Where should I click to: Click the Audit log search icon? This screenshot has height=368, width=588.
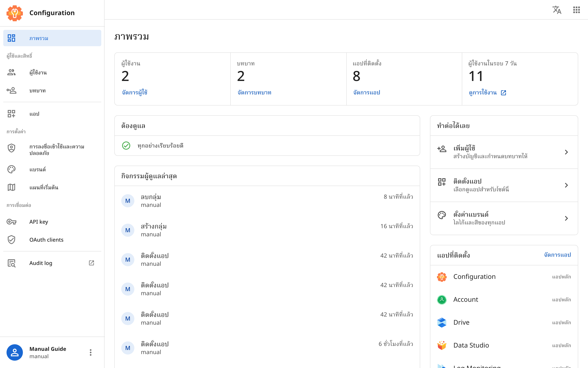11,263
